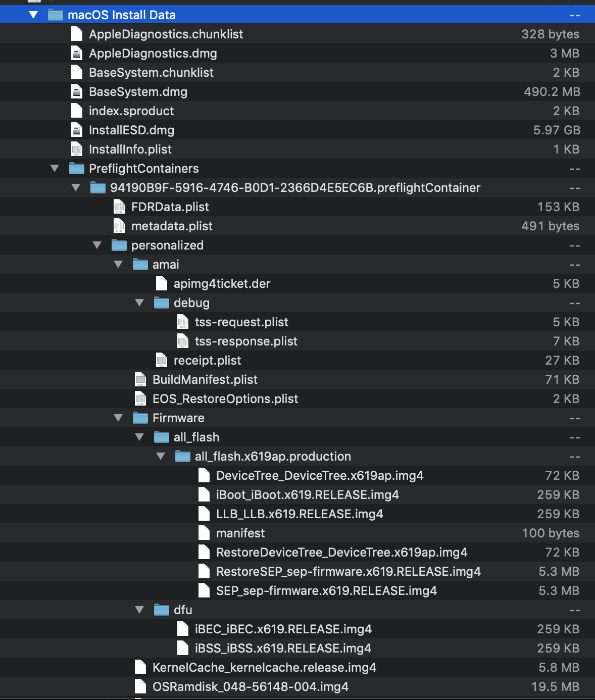595x700 pixels.
Task: Collapse the all_flash.x619ap.production folder triangle
Action: pos(161,457)
